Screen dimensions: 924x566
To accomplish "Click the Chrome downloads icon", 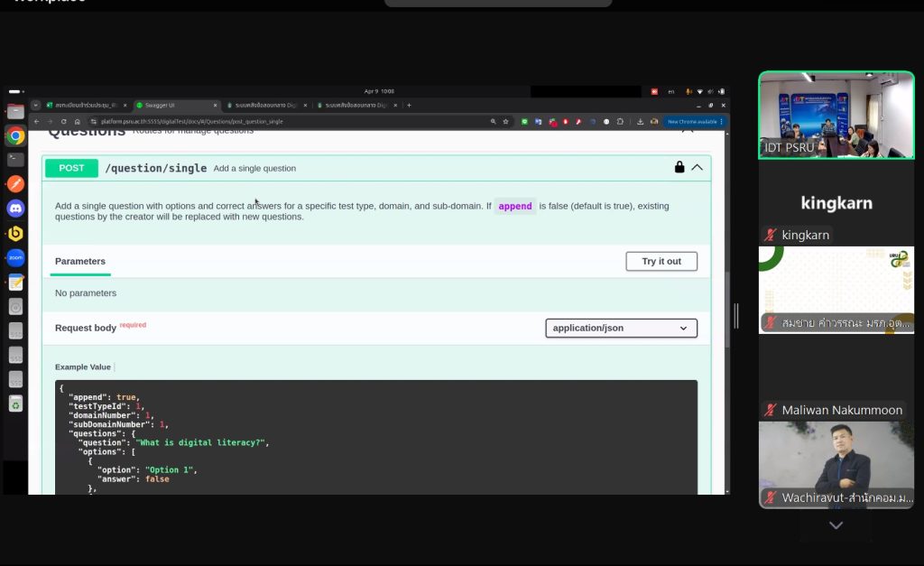I will [x=640, y=121].
